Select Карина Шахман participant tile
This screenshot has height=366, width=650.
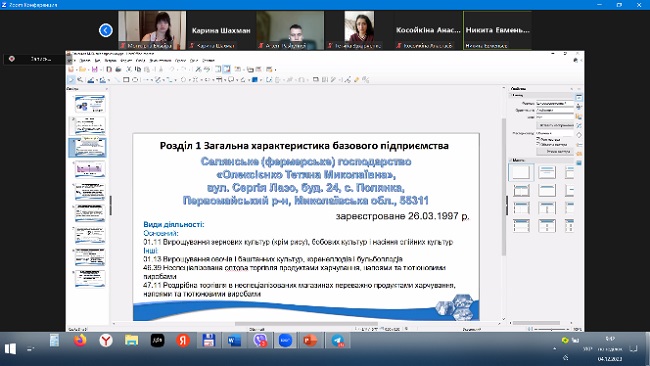(221, 30)
